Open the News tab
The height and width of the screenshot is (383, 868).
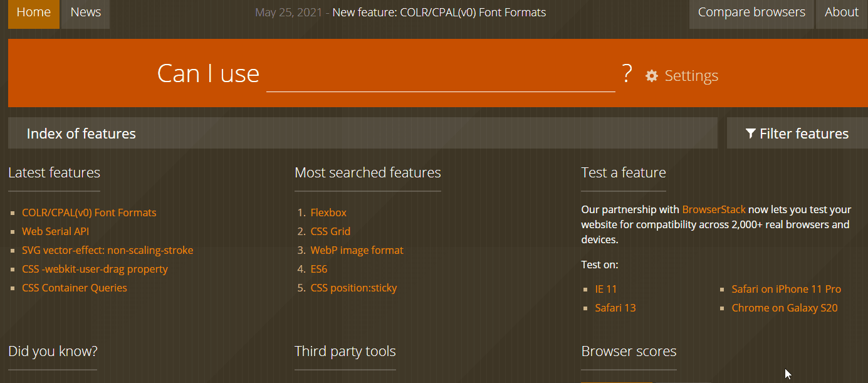click(x=86, y=13)
